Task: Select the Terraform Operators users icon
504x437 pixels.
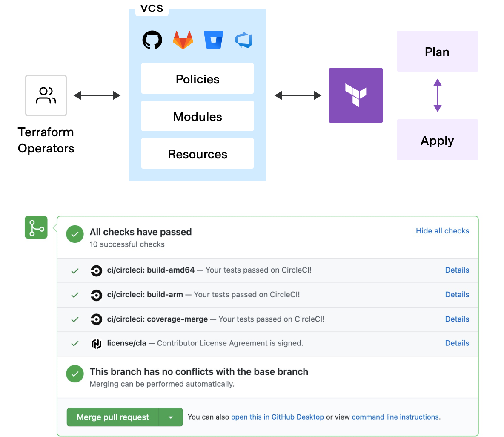Action: click(x=46, y=95)
